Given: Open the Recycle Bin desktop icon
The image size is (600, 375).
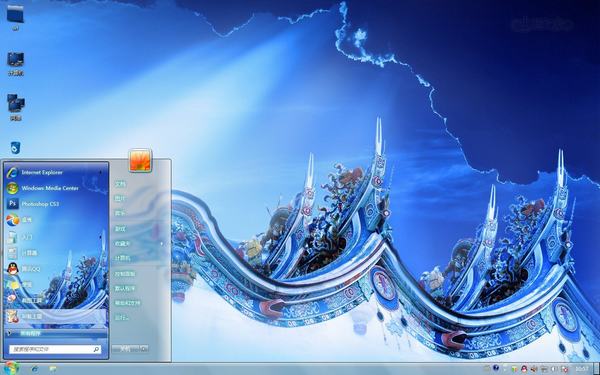Looking at the screenshot, I should [x=15, y=148].
